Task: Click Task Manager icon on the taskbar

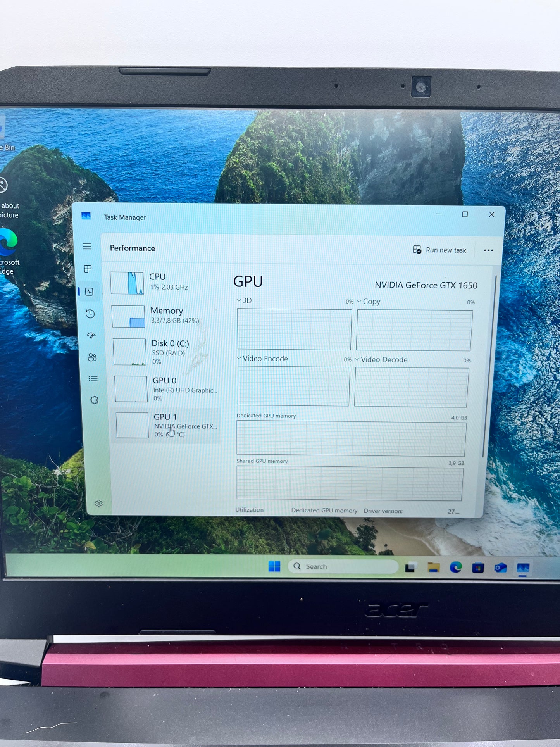Action: pos(523,568)
